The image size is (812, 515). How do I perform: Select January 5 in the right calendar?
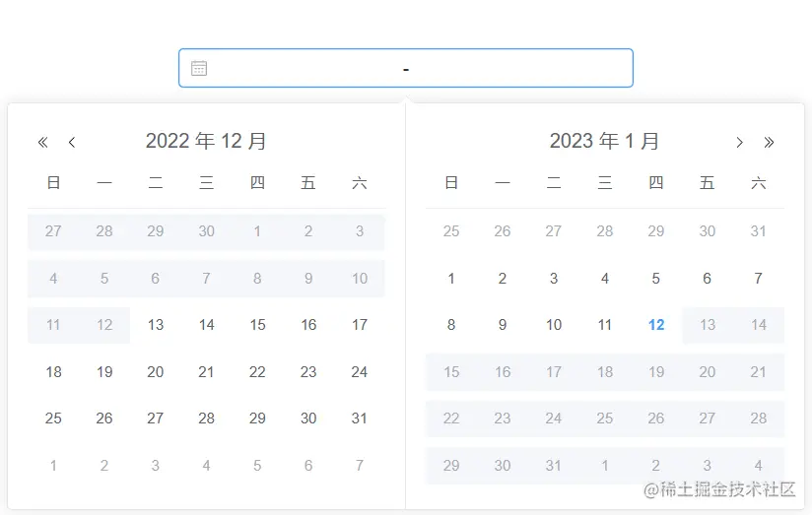656,279
